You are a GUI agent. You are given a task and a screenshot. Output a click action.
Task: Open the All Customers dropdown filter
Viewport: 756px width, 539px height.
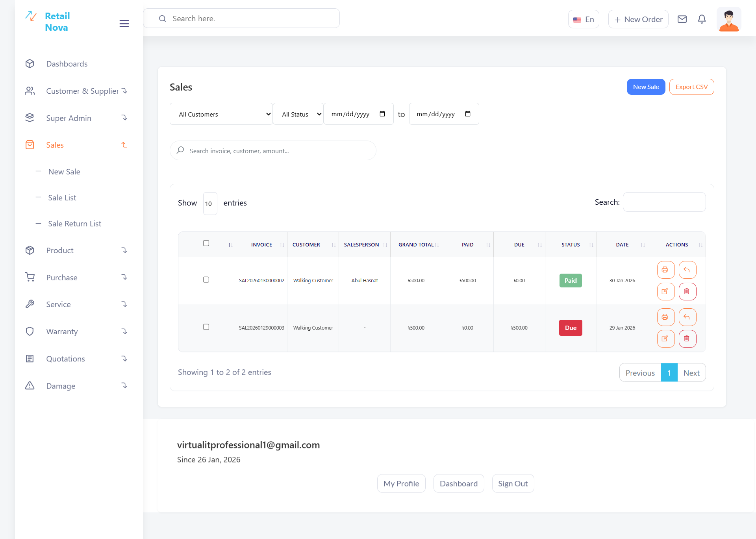[221, 114]
